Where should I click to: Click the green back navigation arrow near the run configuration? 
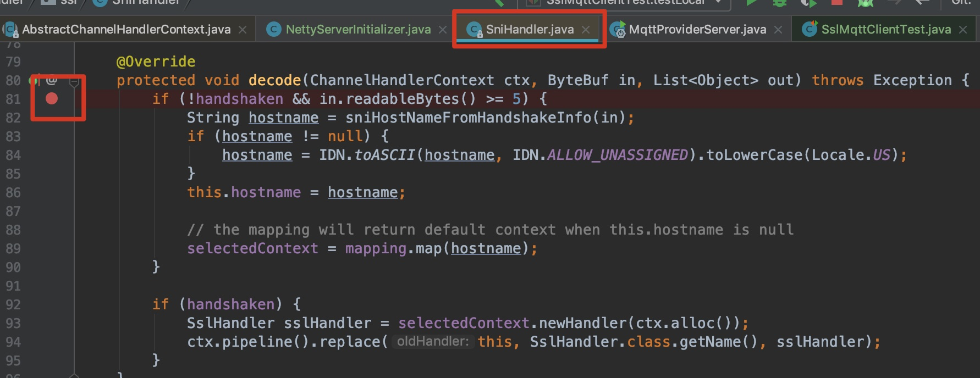point(498,3)
